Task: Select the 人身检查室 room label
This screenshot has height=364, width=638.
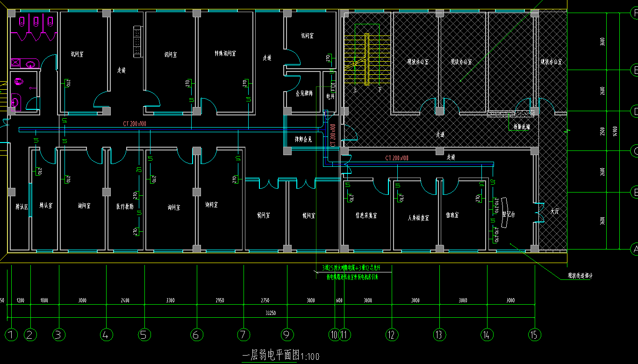Action: (x=418, y=218)
